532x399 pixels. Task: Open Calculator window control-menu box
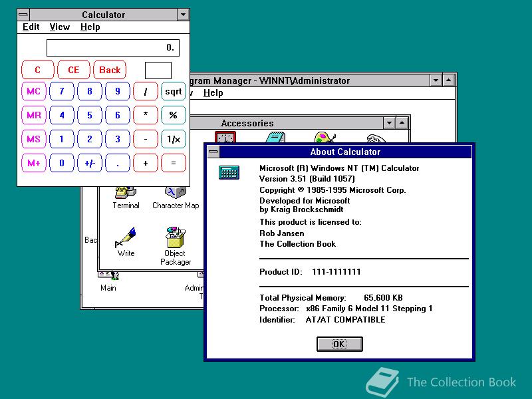point(23,15)
